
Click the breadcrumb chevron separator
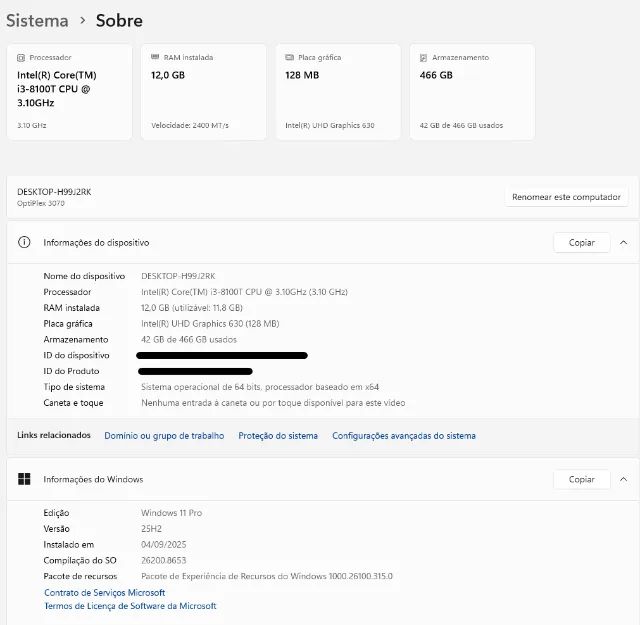click(x=82, y=20)
